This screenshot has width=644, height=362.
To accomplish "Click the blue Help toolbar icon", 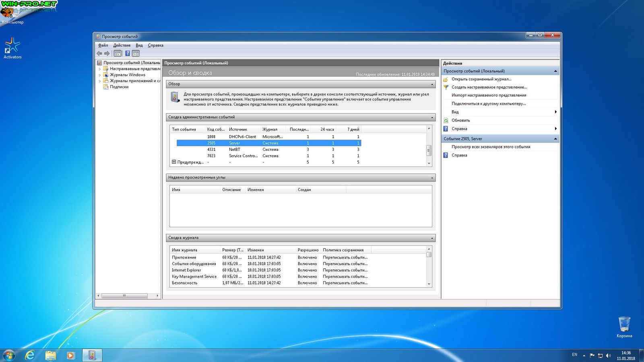I will coord(128,53).
